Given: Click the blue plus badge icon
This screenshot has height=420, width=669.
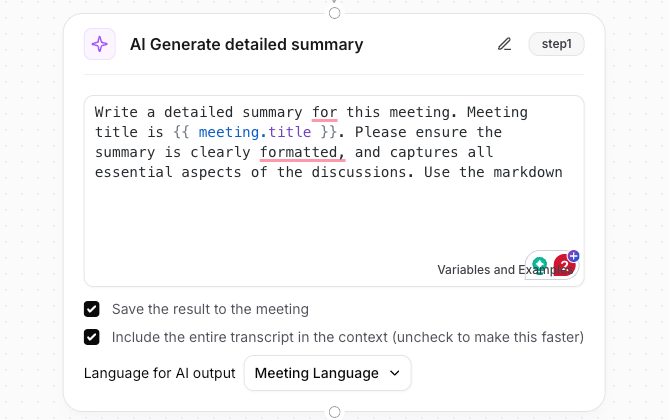Looking at the screenshot, I should [x=573, y=256].
